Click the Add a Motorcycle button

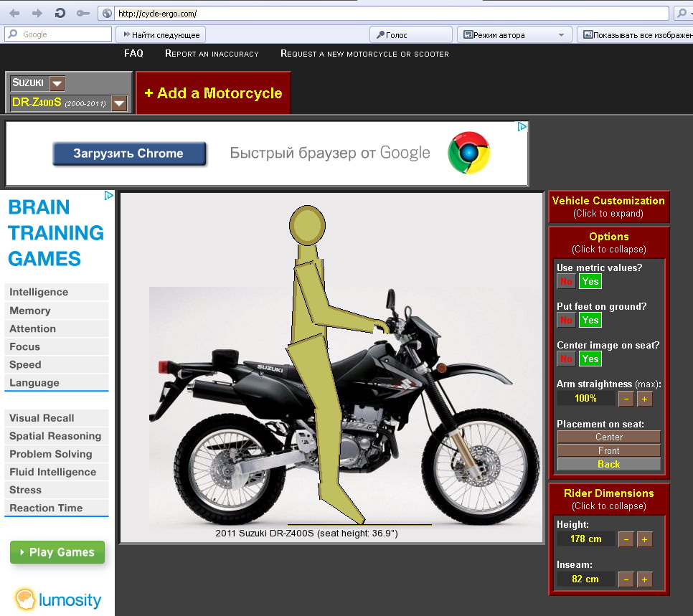point(213,93)
